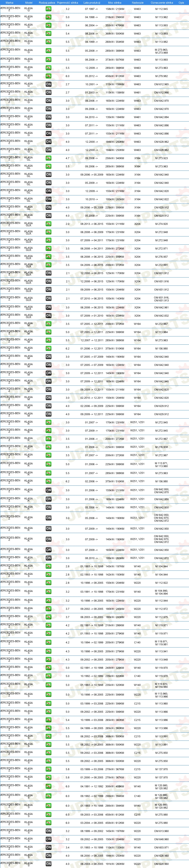Click the petrol icon in the M 273.923 row
Image resolution: width=189 pixels, height=868 pixels.
click(49, 158)
